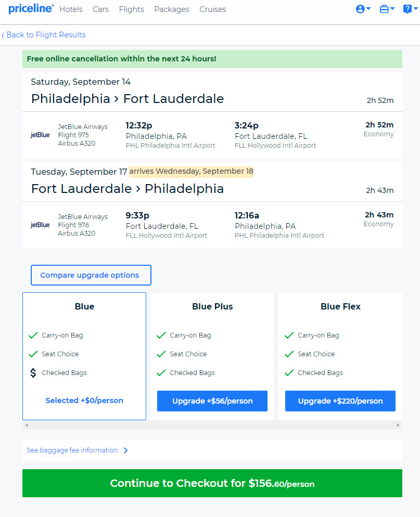Select the Blue Flex fare card
Screen dimensions: 420x517
point(340,356)
